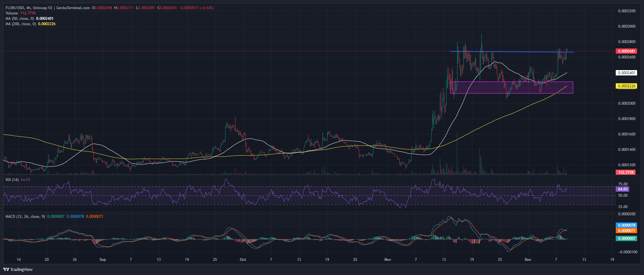The height and width of the screenshot is (275, 644).
Task: Click the 0.0003000 price axis label
Action: coord(627,26)
